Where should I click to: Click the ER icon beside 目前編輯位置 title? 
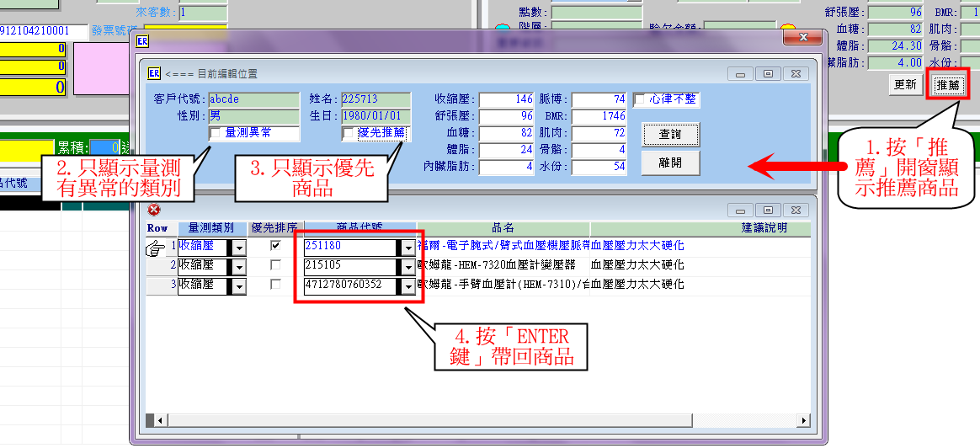point(153,73)
